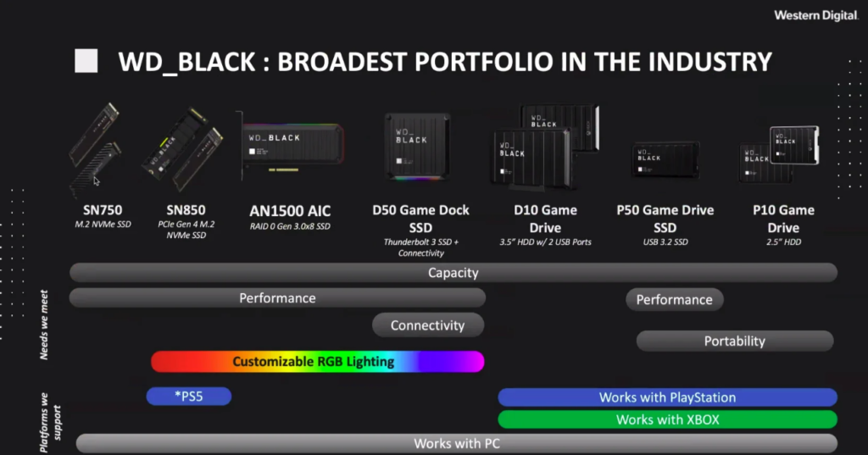Click the Western Digital logo
Screen dimensions: 868x455
click(x=816, y=15)
